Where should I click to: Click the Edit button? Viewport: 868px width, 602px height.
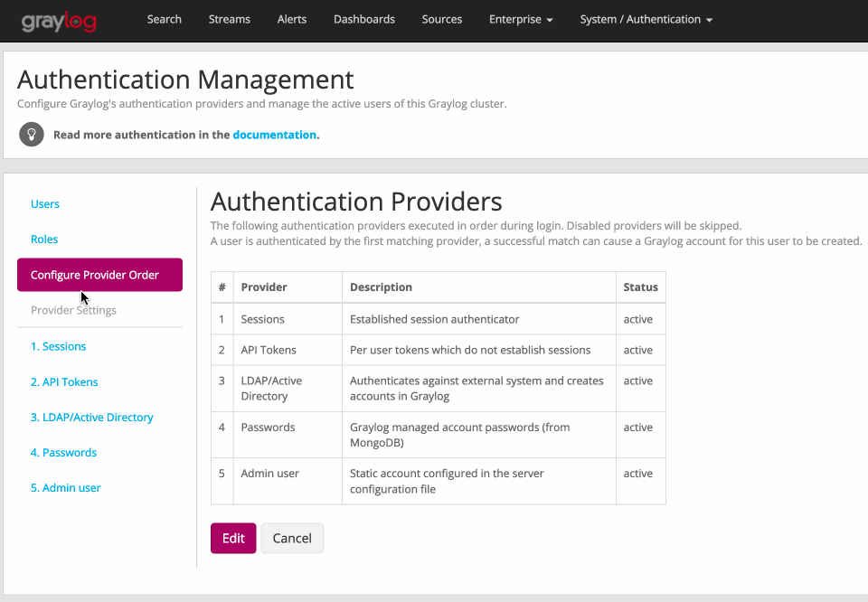pyautogui.click(x=233, y=538)
